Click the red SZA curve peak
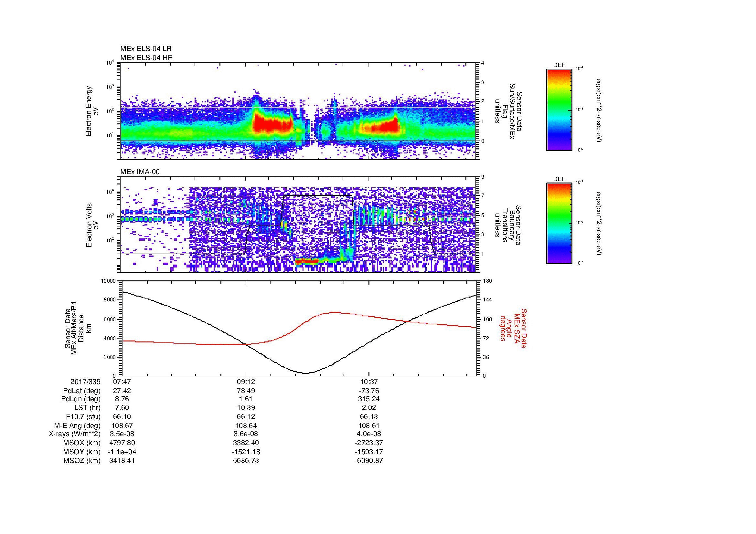Viewport: 756px width, 534px height. tap(335, 312)
